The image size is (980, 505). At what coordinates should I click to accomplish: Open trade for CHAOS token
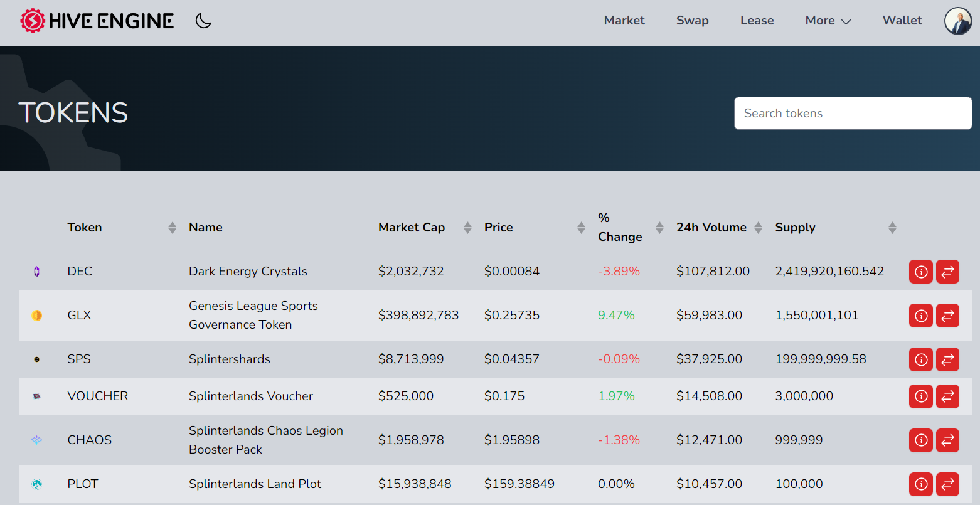[x=947, y=440]
